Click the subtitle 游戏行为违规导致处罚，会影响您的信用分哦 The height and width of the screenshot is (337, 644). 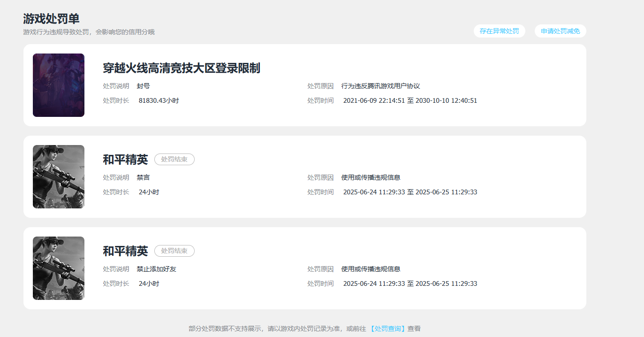[89, 32]
